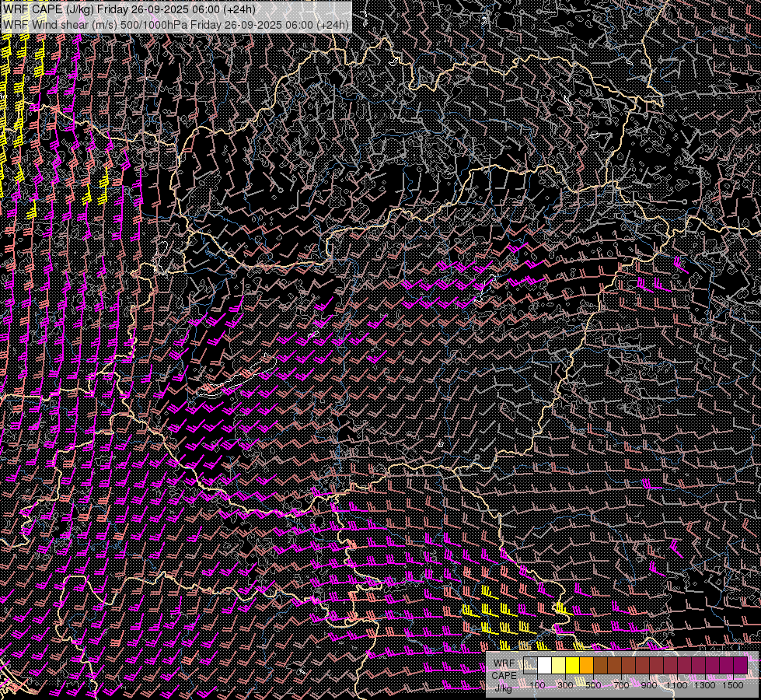This screenshot has width=761, height=700.
Task: Click the WRF Wind shear title line
Action: (176, 24)
